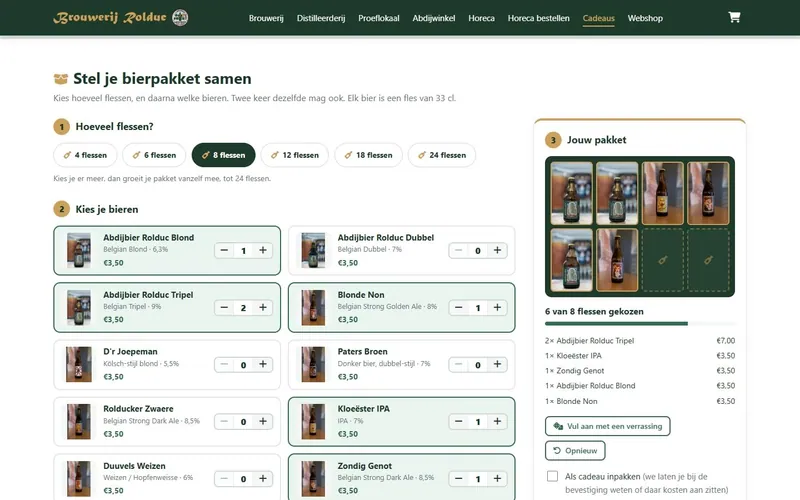The image size is (800, 500).
Task: Click the Paters Broen bottle image
Action: click(313, 364)
